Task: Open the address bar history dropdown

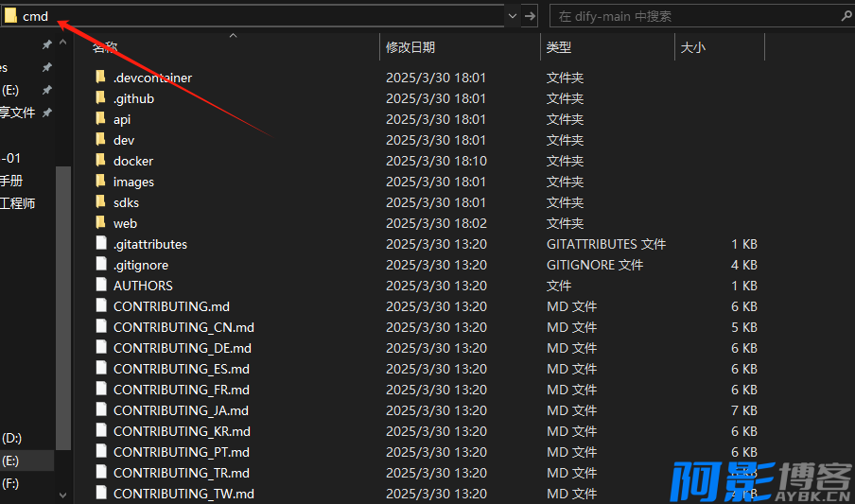Action: coord(512,16)
